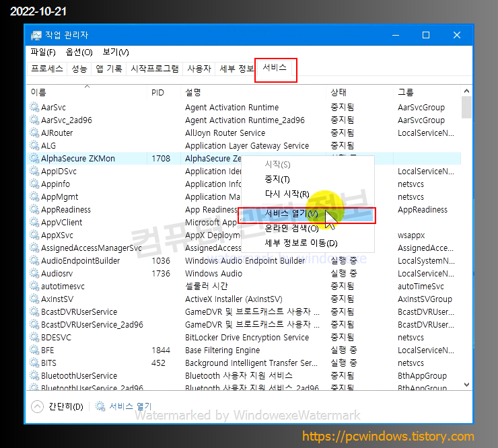This screenshot has width=498, height=448.
Task: Open the 파일(F) menu
Action: coord(43,52)
